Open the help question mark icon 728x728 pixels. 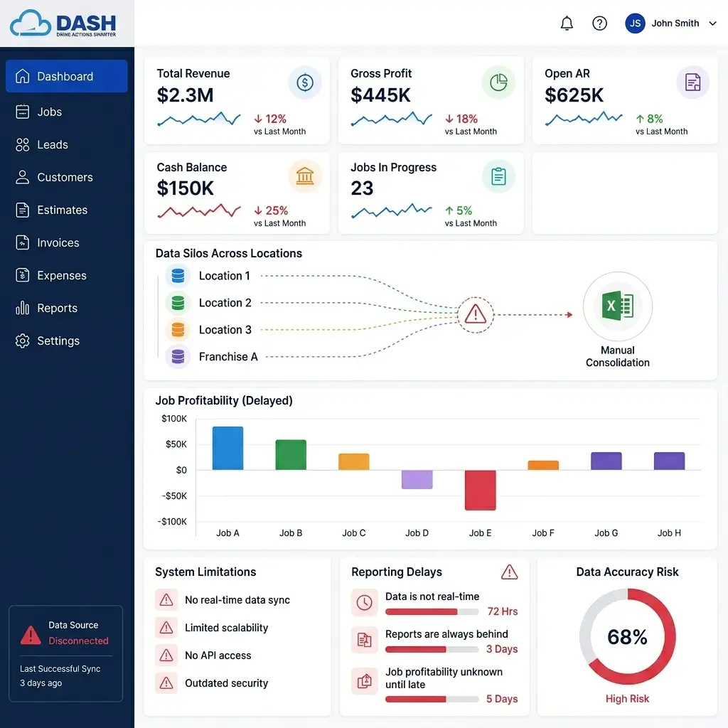click(599, 23)
